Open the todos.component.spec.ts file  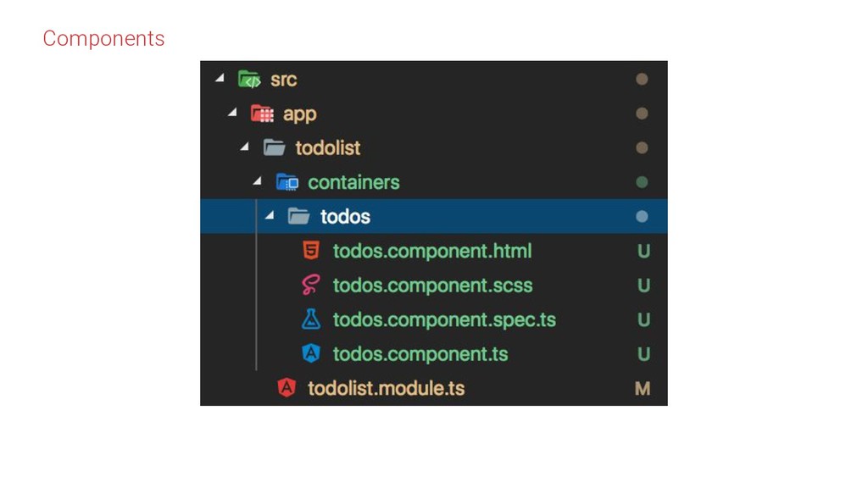444,319
